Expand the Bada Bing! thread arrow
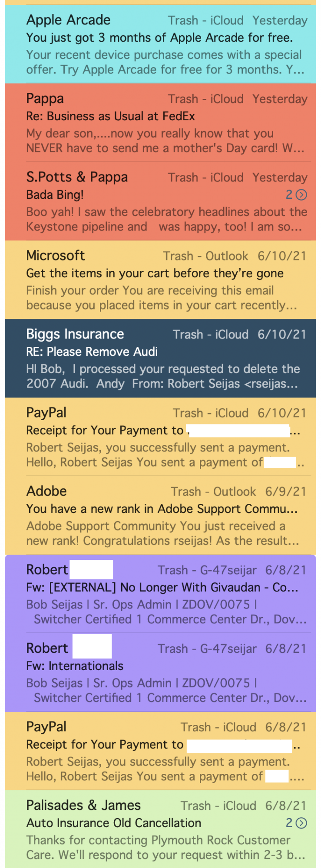The height and width of the screenshot is (868, 321). point(301,195)
